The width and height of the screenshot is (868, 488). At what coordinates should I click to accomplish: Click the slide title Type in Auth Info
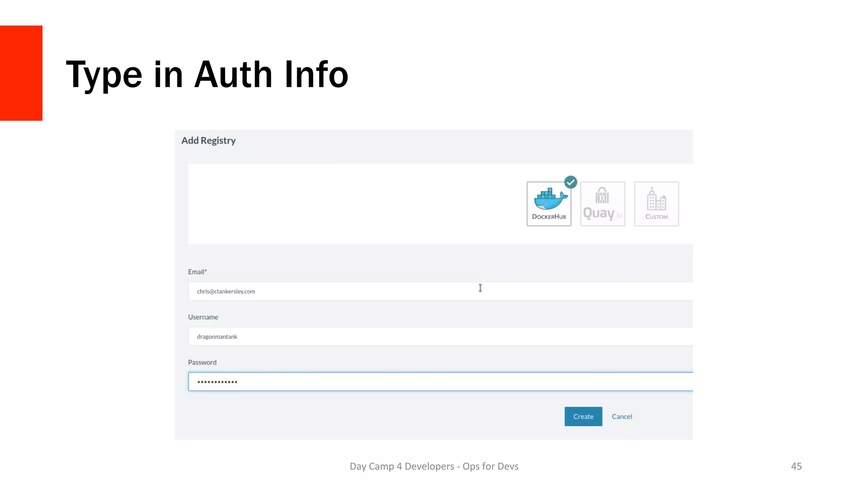(x=207, y=75)
